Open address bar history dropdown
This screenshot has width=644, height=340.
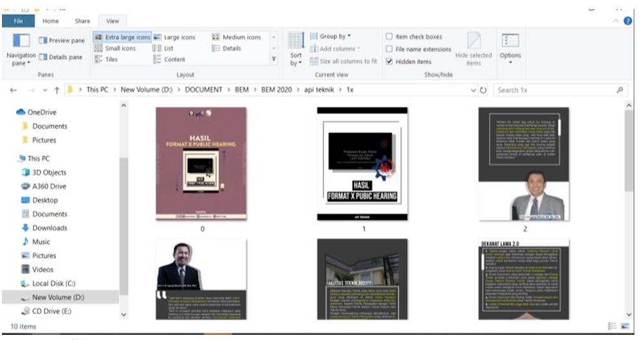click(x=474, y=90)
